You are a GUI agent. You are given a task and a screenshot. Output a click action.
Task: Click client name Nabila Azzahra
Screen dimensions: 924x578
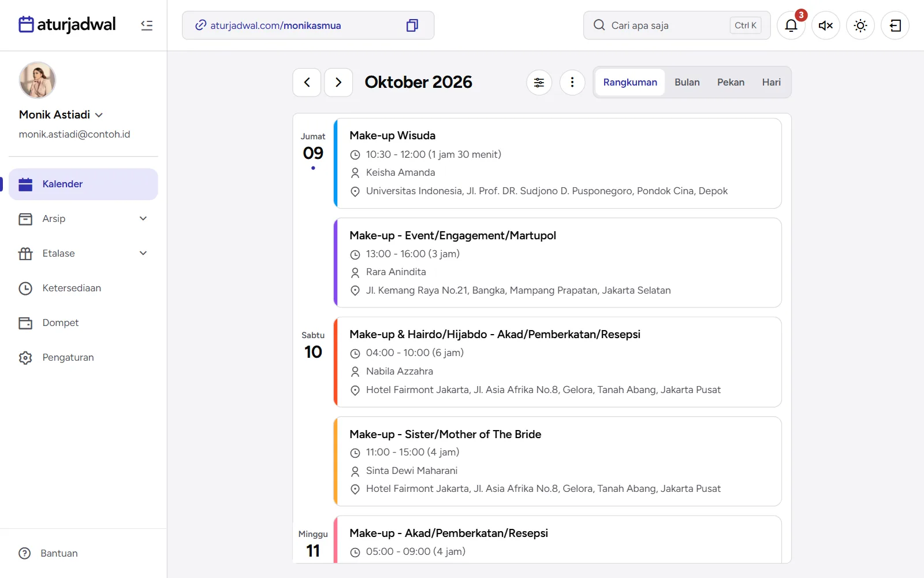[399, 371]
